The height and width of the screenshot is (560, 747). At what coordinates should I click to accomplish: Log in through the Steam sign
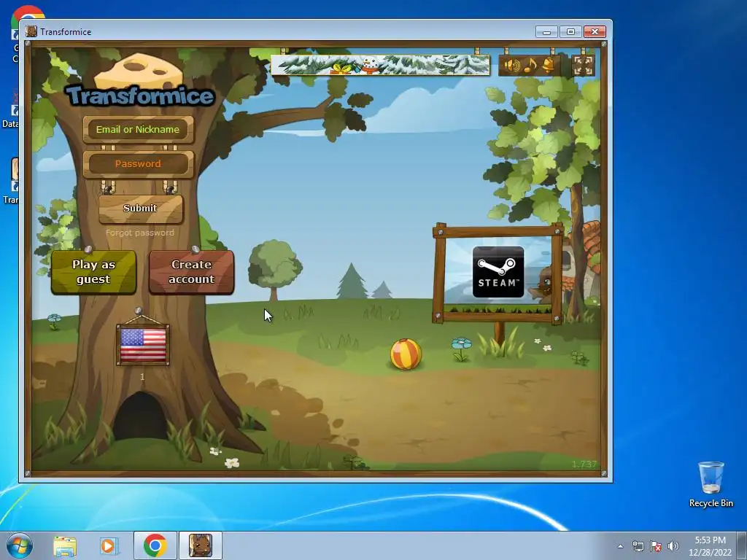click(498, 272)
